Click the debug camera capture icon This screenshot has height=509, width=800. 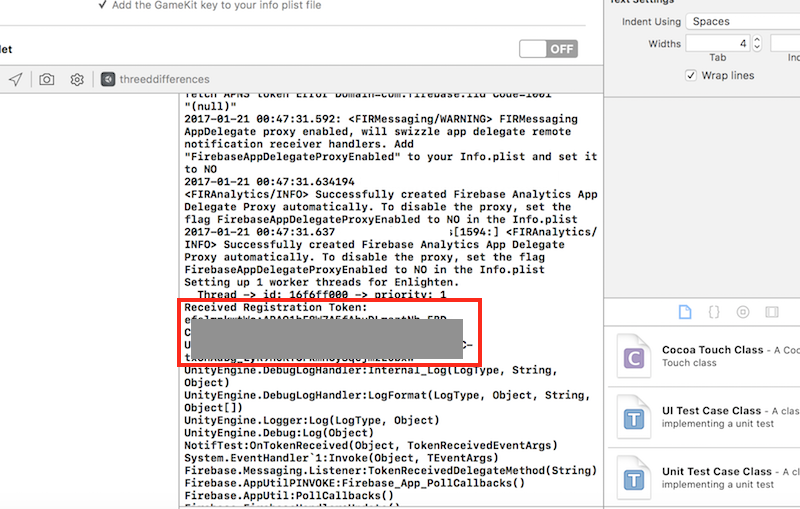(46, 79)
